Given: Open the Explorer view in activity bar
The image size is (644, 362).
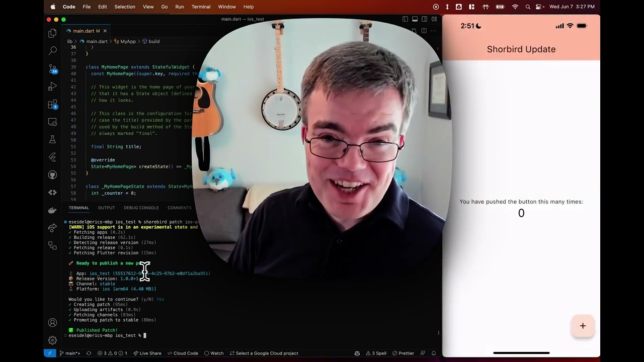Looking at the screenshot, I should coord(52,33).
